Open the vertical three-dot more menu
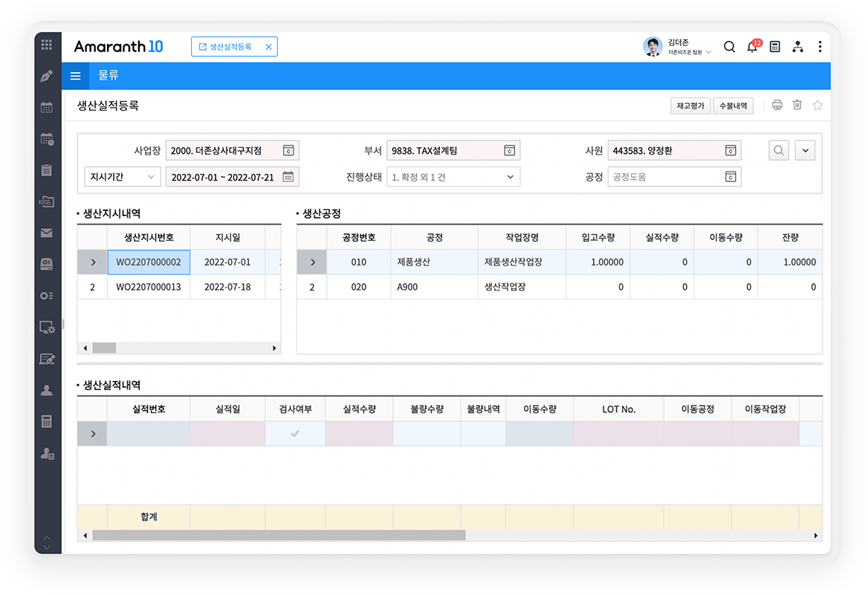 (x=820, y=47)
